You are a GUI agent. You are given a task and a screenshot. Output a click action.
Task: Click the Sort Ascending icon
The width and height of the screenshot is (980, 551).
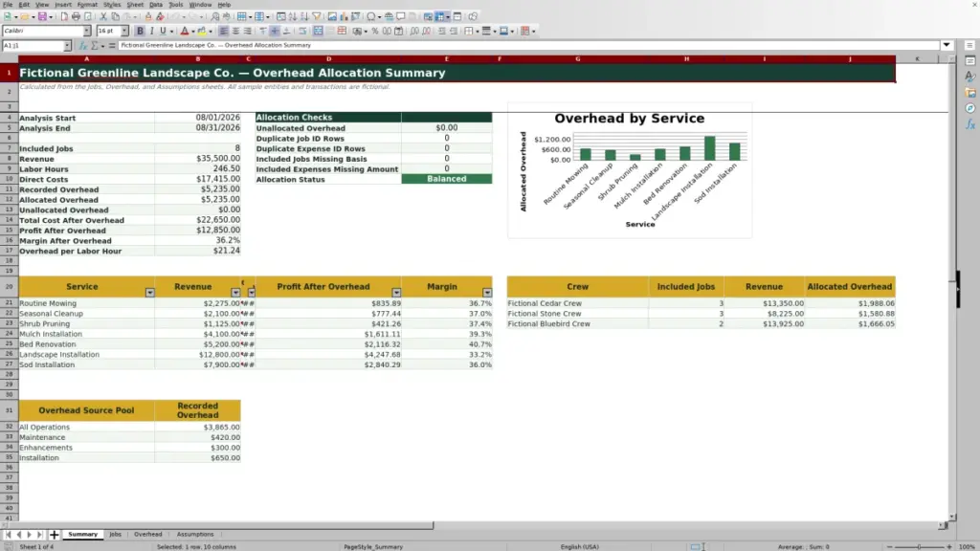tap(293, 16)
